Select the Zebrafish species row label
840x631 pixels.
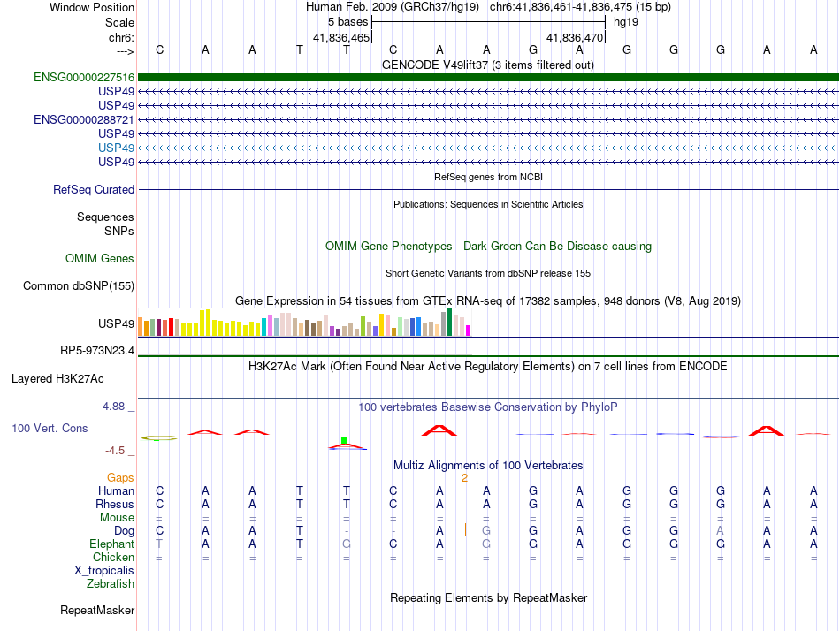click(x=111, y=583)
